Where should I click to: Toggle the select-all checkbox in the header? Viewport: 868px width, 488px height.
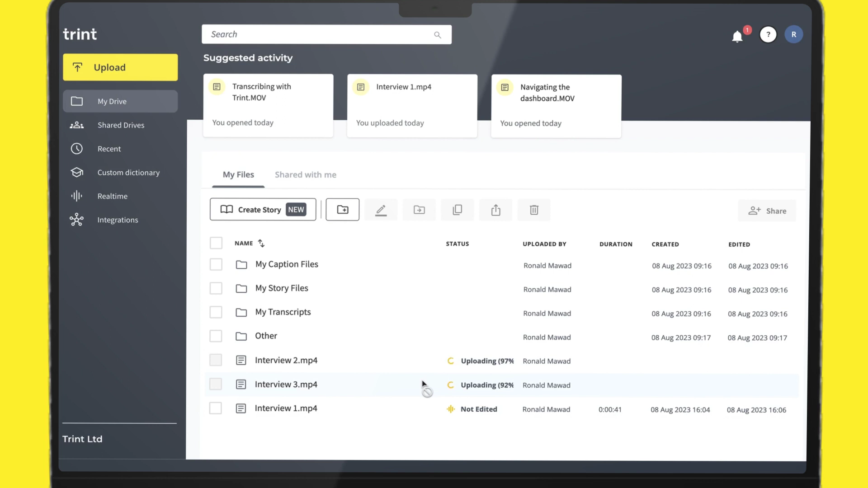click(216, 243)
